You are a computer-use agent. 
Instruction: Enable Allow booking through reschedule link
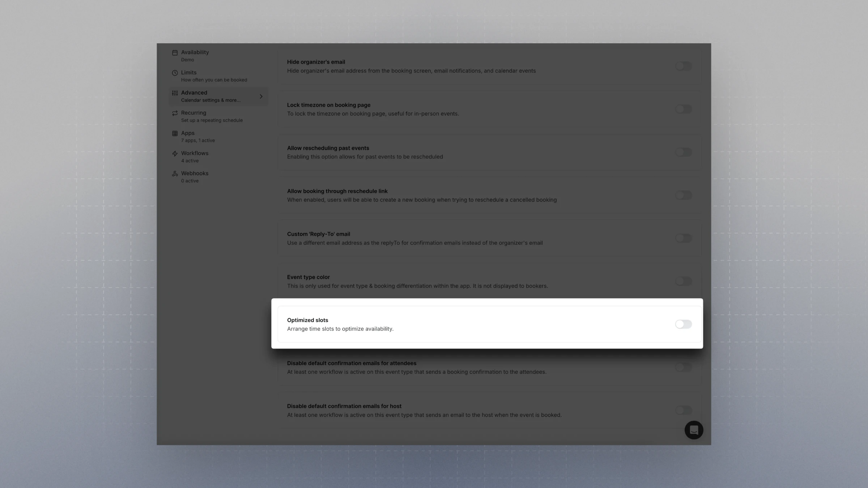pos(683,195)
